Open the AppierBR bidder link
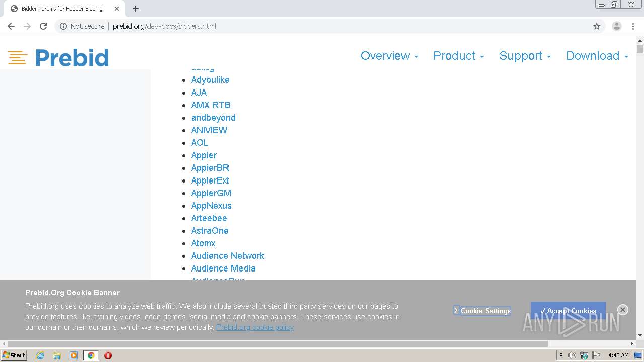The width and height of the screenshot is (644, 362). click(x=210, y=168)
